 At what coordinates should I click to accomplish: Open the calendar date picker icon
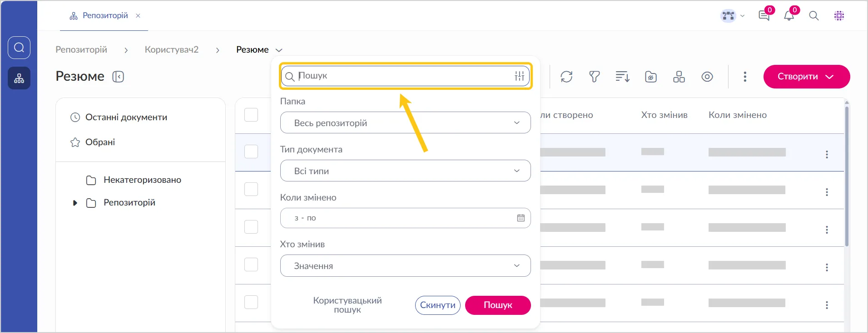[521, 218]
